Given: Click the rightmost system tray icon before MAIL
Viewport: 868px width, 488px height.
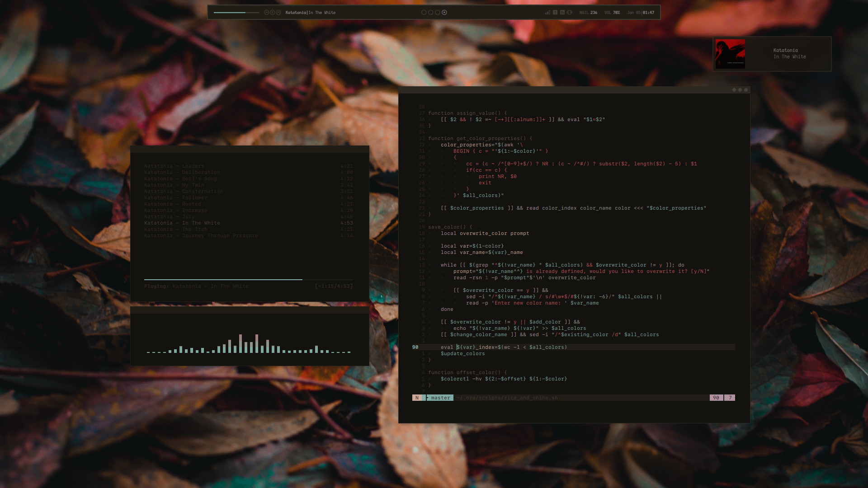Looking at the screenshot, I should [x=570, y=13].
